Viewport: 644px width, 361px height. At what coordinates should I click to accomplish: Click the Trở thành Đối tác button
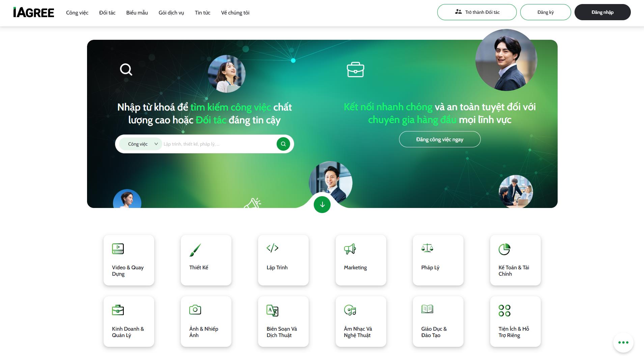pos(477,12)
